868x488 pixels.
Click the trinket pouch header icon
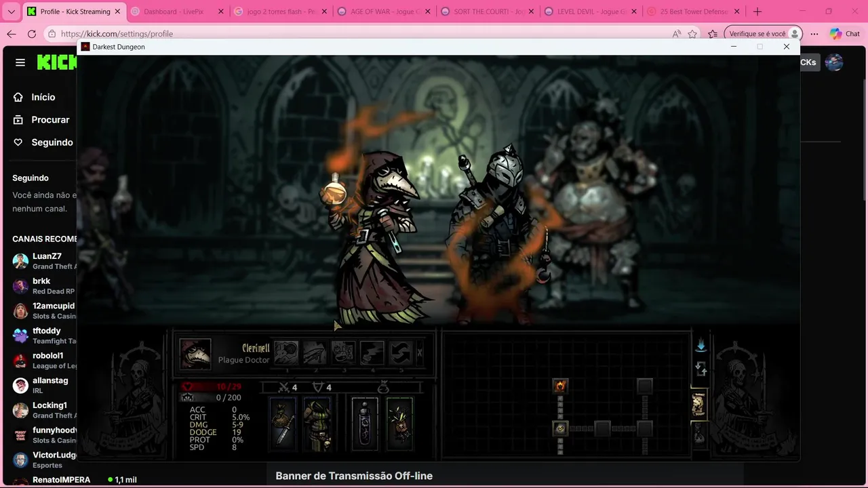click(383, 386)
